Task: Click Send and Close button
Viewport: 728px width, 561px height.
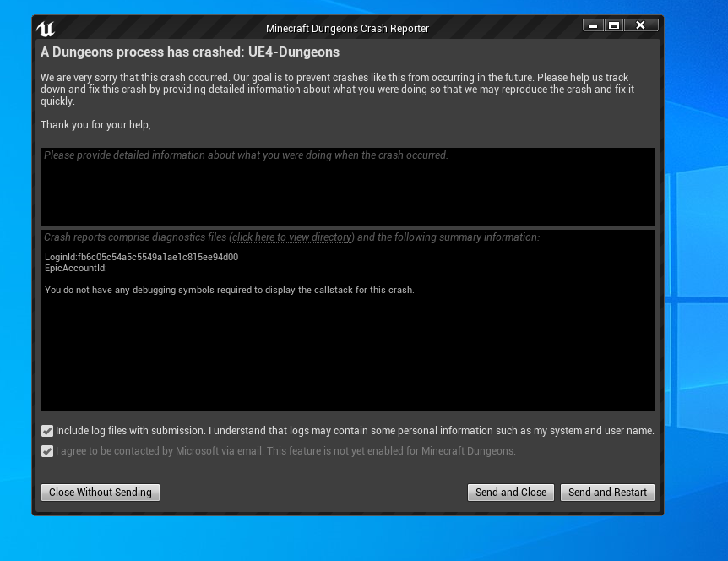Action: click(511, 493)
